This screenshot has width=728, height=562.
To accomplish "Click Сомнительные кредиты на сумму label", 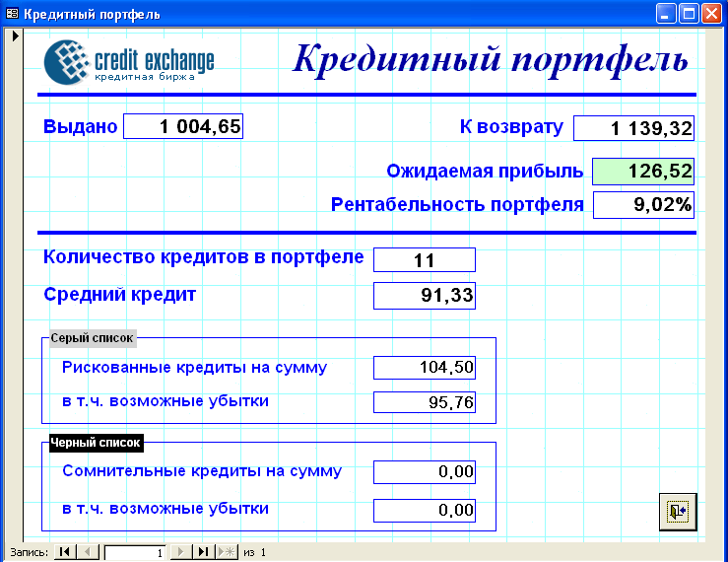I will point(202,471).
